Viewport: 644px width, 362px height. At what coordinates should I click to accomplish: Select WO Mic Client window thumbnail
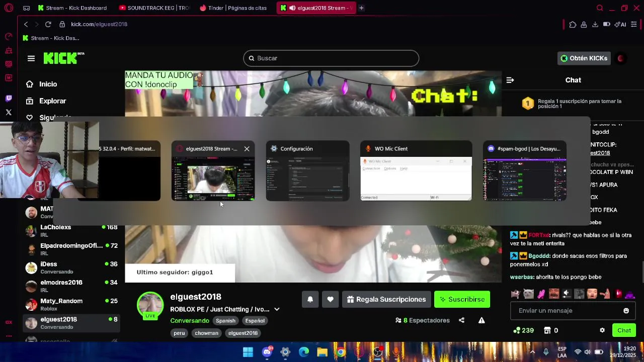(416, 171)
